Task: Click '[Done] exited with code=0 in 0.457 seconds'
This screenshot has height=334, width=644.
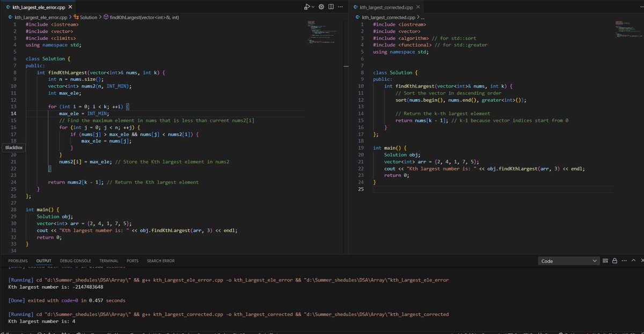Action: tap(67, 300)
